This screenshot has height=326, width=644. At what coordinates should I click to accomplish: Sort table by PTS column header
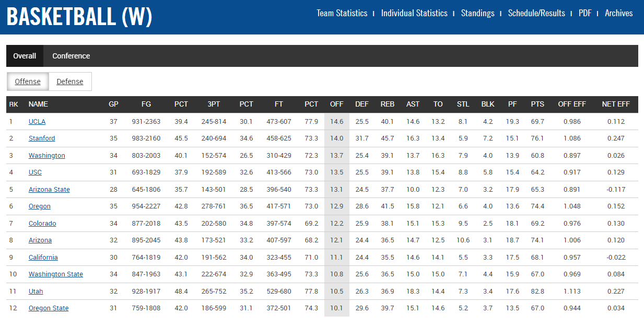537,104
